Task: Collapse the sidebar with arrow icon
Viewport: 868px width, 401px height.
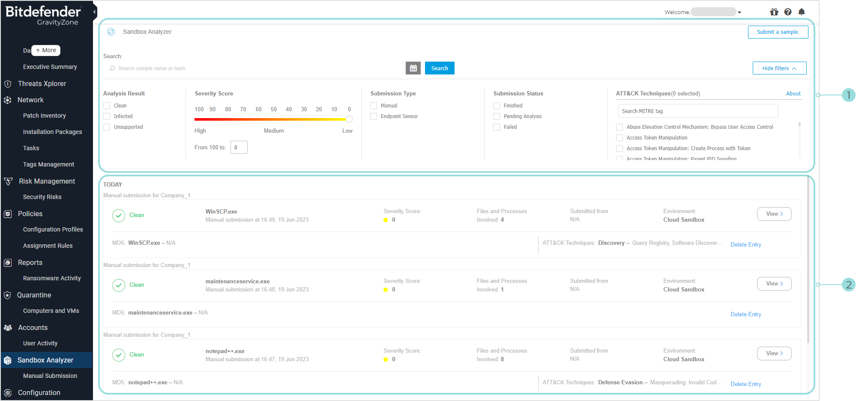Action: click(x=94, y=12)
